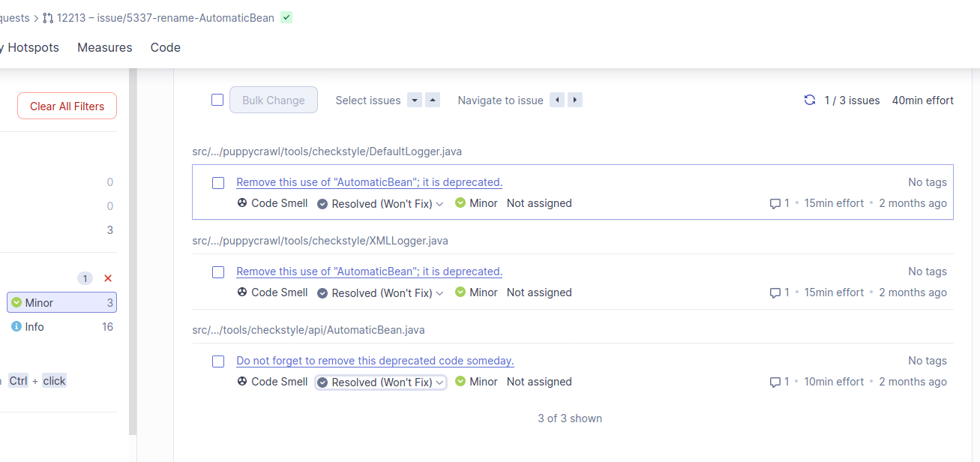Screen dimensions: 980x462
Task: Navigate to issue right-arrow button
Action: tap(575, 100)
